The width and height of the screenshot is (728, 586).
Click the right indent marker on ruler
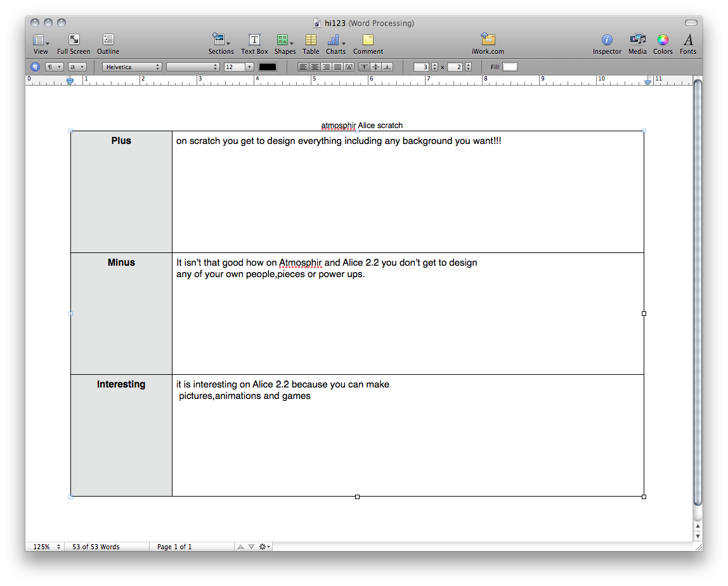click(x=647, y=81)
